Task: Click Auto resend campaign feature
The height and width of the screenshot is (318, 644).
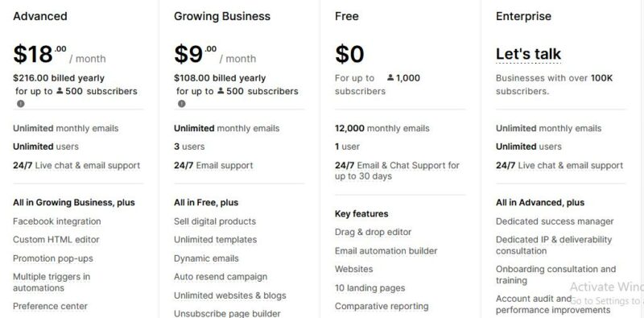Action: pyautogui.click(x=221, y=277)
